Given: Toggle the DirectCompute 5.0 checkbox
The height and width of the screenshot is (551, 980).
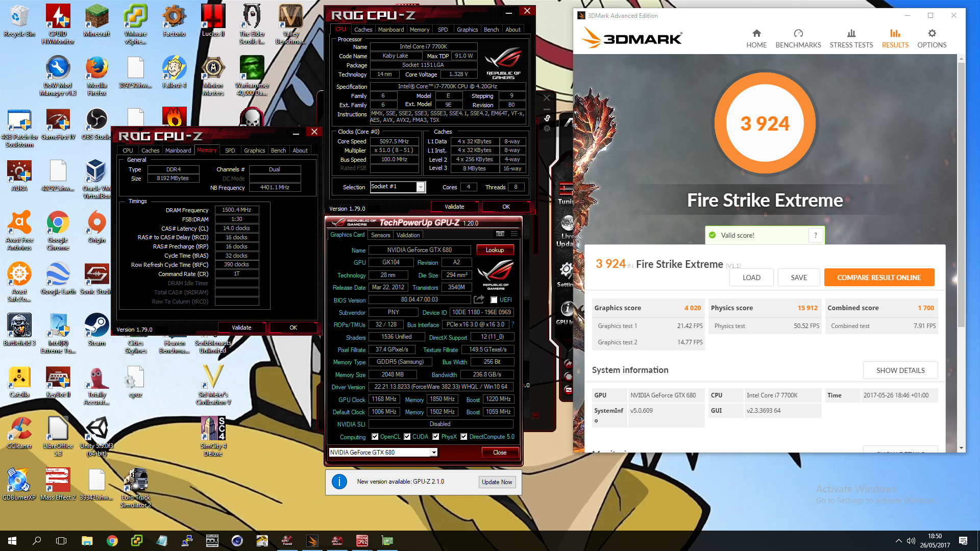Looking at the screenshot, I should (464, 436).
